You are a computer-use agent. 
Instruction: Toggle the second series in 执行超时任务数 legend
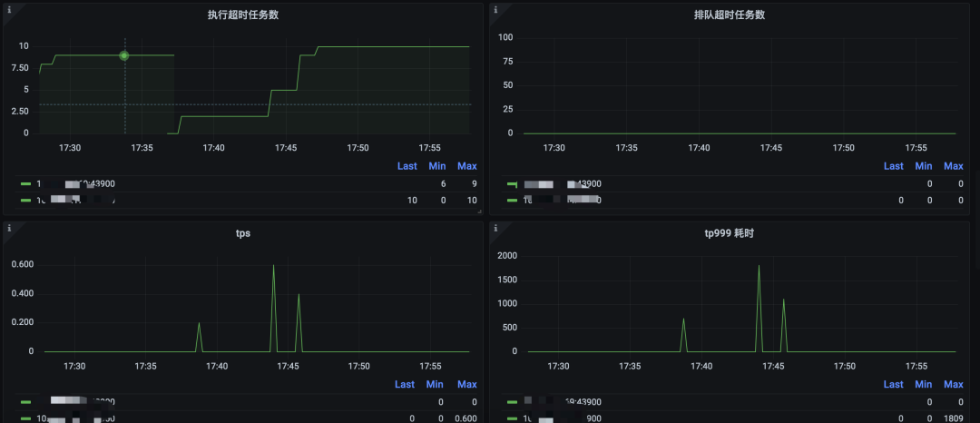click(x=75, y=200)
